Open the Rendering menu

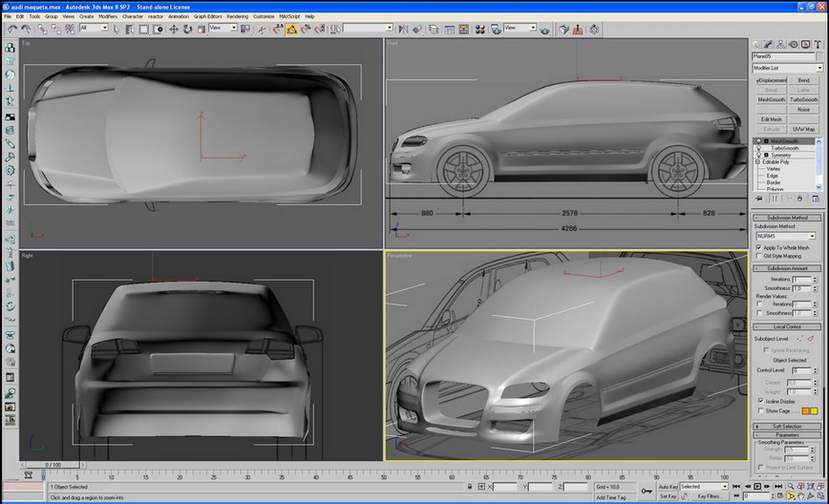237,16
